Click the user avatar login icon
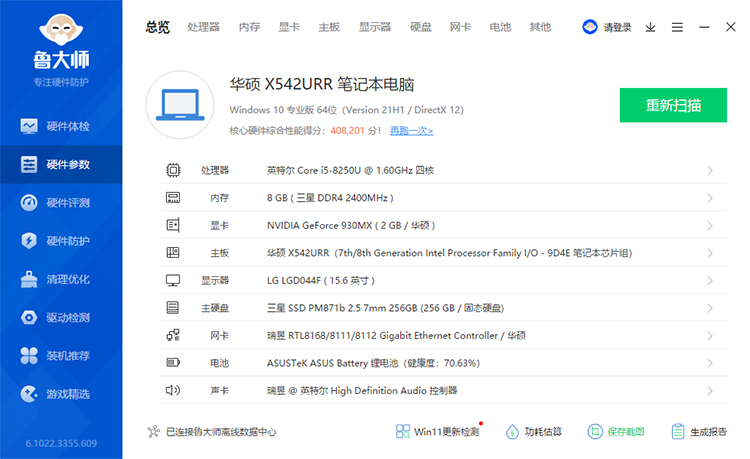Image resolution: width=750 pixels, height=459 pixels. (590, 27)
